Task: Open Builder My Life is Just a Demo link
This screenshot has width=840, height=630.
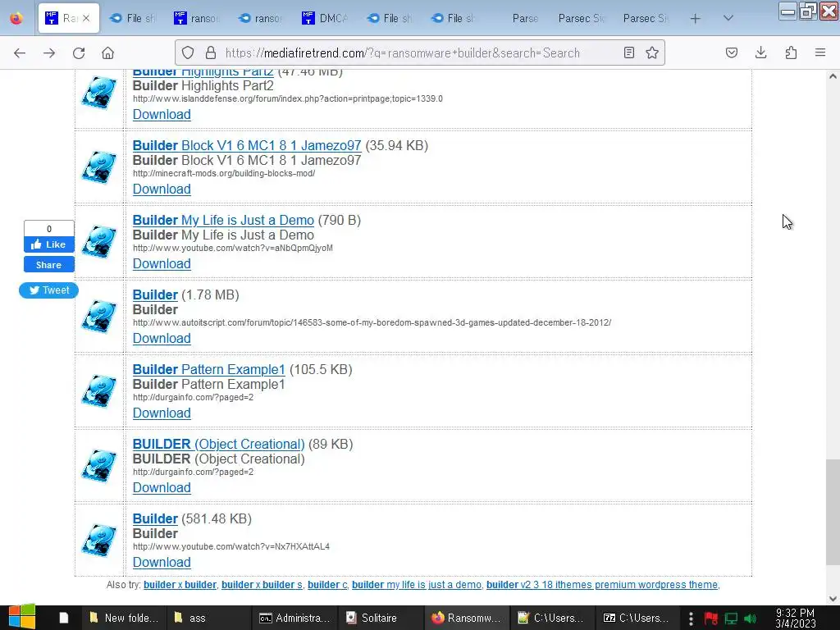Action: pos(223,220)
